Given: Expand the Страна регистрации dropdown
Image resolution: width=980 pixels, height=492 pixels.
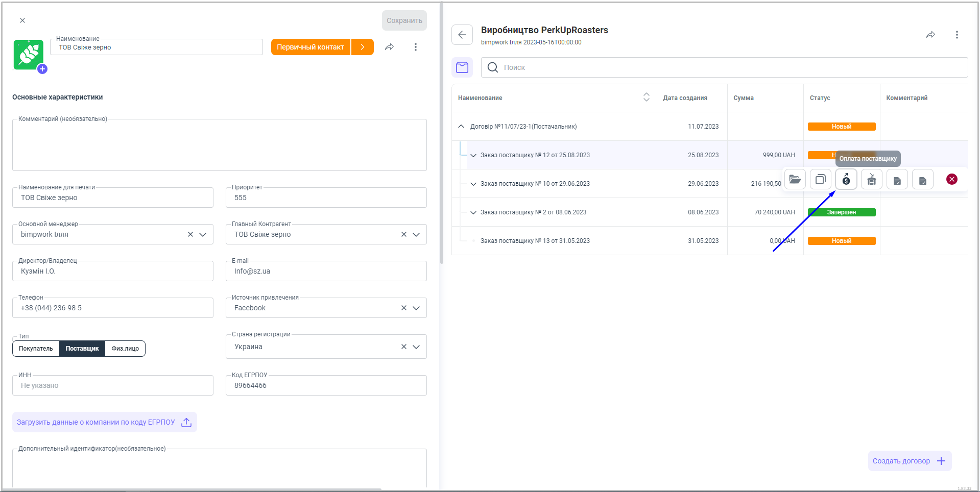Looking at the screenshot, I should click(x=416, y=347).
